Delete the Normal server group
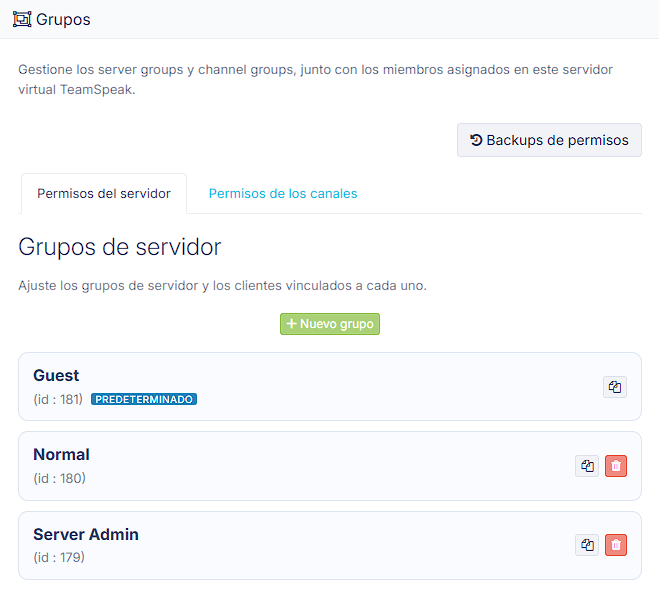This screenshot has height=598, width=659. [x=616, y=466]
